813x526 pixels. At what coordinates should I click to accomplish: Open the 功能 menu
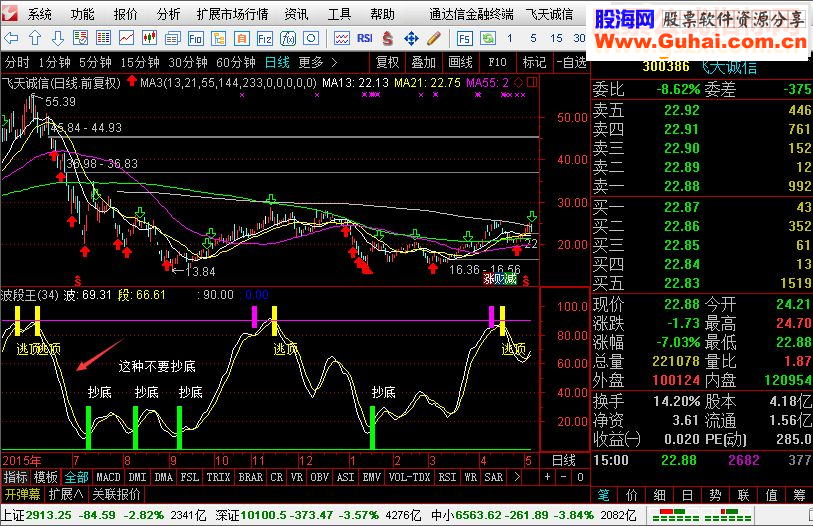82,14
